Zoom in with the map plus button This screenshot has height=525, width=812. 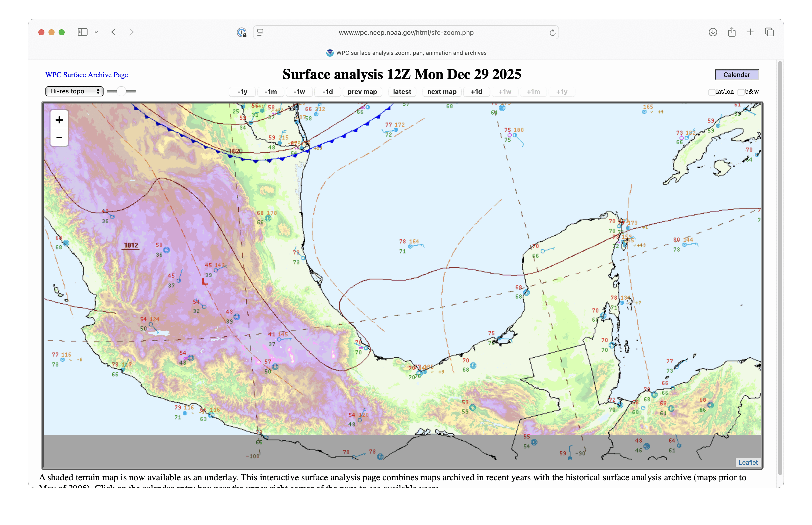59,120
